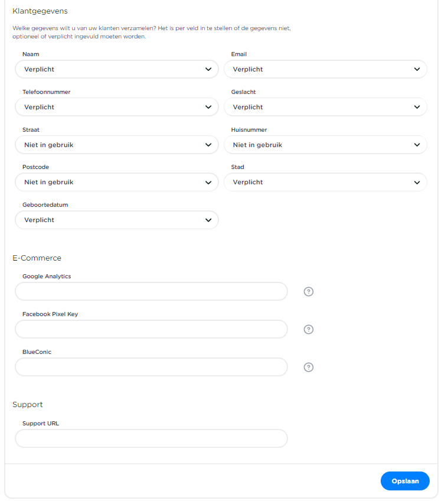
Task: Open the Email requirement dropdown
Action: coord(325,69)
